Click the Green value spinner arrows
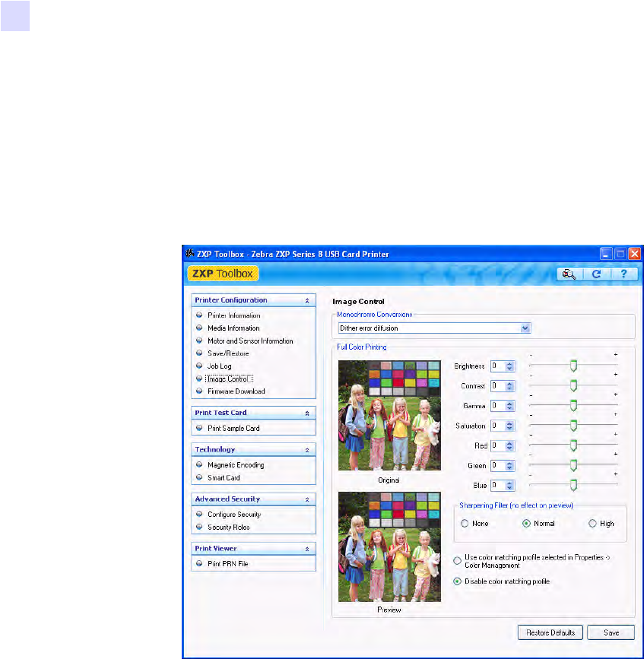 (509, 466)
